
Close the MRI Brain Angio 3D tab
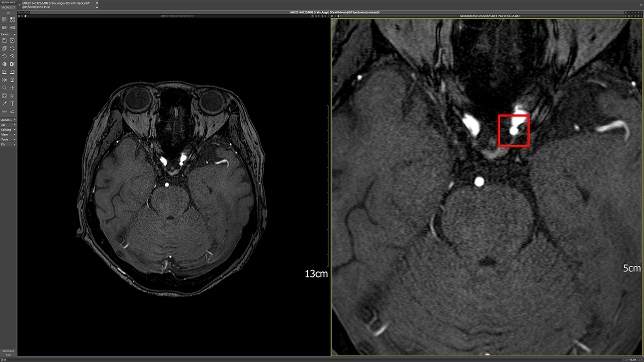97,3
